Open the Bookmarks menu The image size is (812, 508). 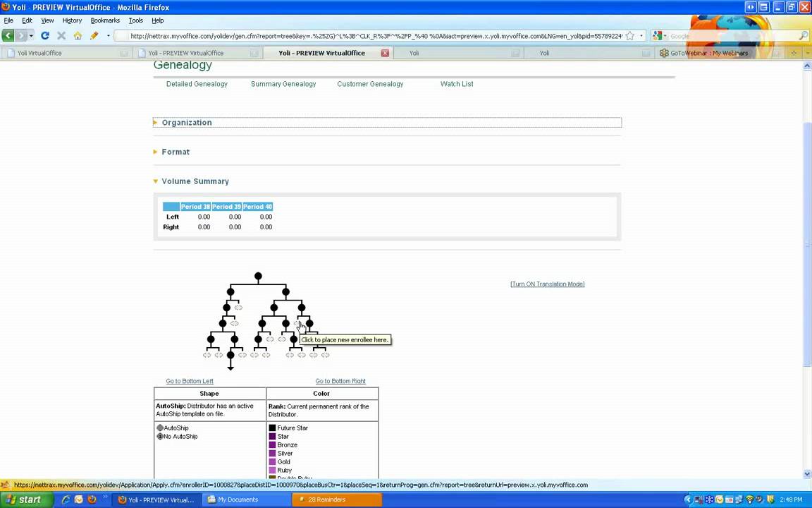[x=105, y=20]
